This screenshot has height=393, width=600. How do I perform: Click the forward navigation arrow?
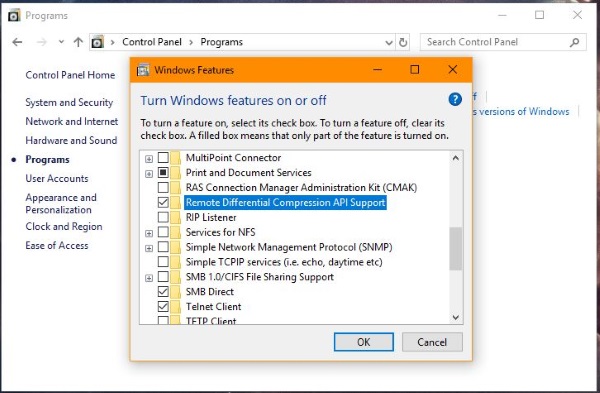42,42
